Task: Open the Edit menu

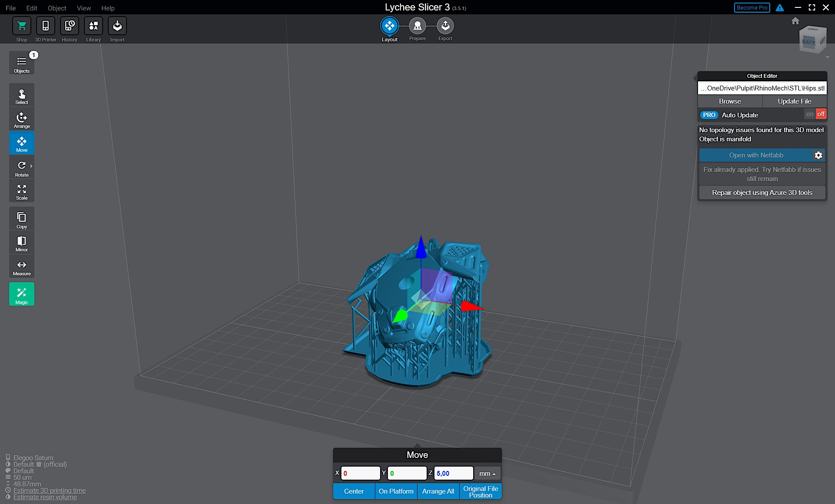Action: pos(32,8)
